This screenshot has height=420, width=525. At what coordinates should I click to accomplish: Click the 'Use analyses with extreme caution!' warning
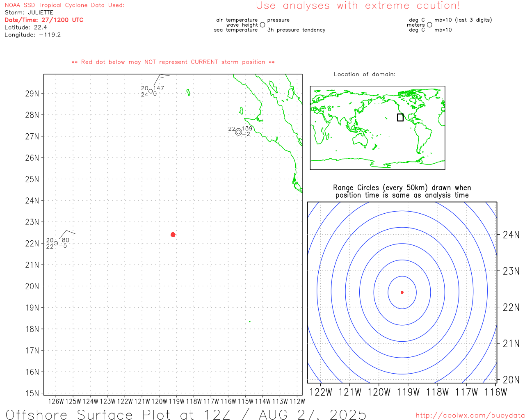(x=358, y=6)
